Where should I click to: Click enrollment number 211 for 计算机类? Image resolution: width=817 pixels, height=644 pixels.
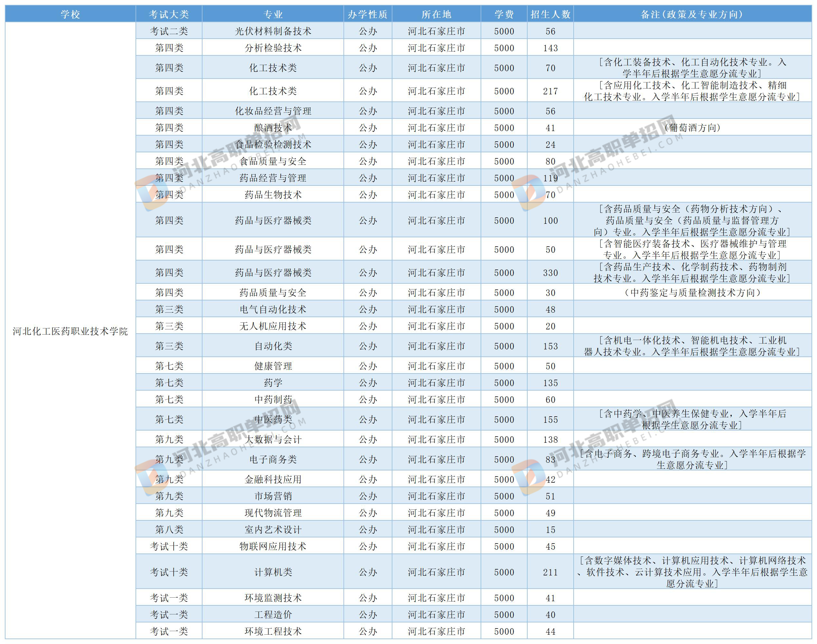click(x=550, y=572)
